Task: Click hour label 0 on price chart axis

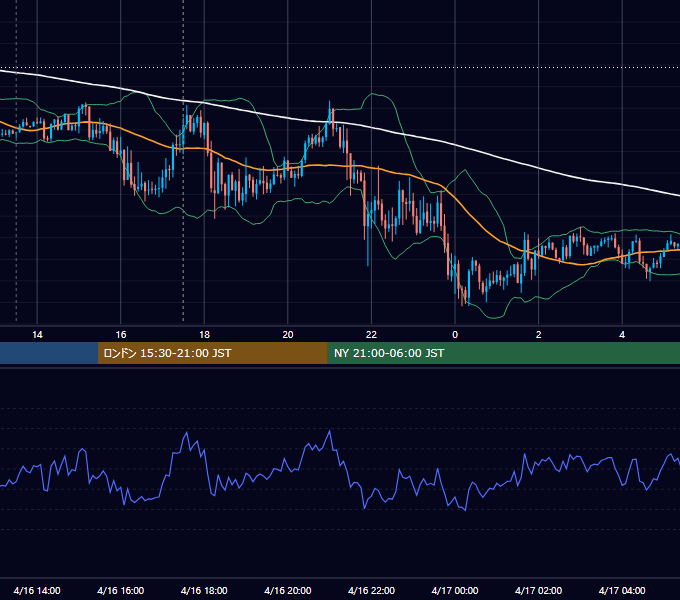Action: click(455, 335)
